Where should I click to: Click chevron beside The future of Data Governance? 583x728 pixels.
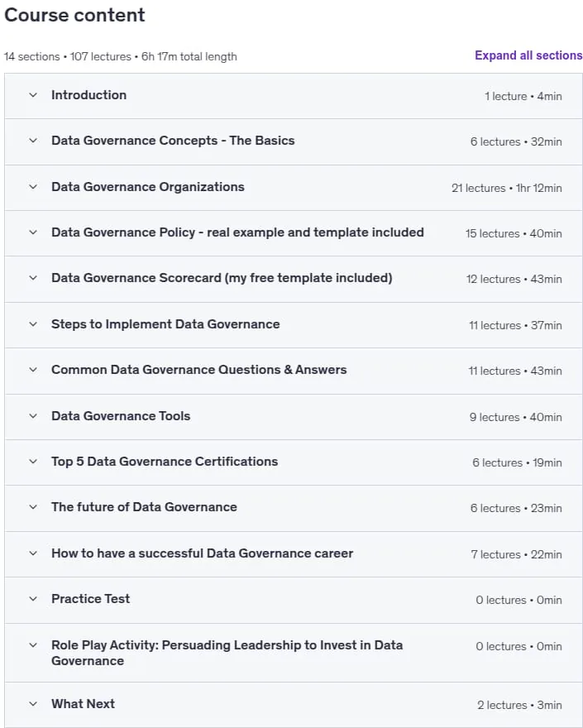point(33,507)
